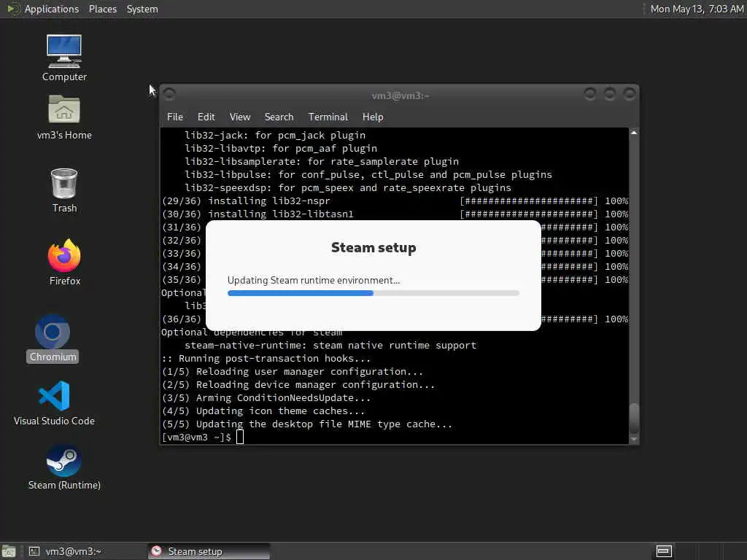Click 'Updating Steam runtime environment...' text
This screenshot has width=747, height=560.
point(314,280)
